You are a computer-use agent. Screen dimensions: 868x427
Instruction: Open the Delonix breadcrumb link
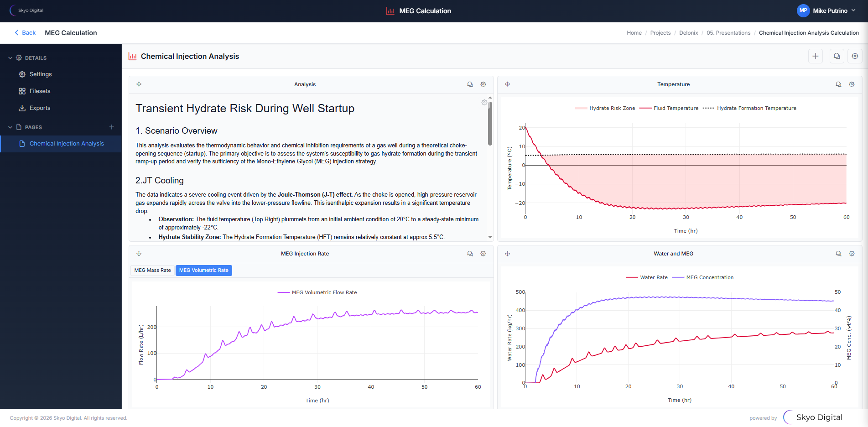[x=688, y=32]
